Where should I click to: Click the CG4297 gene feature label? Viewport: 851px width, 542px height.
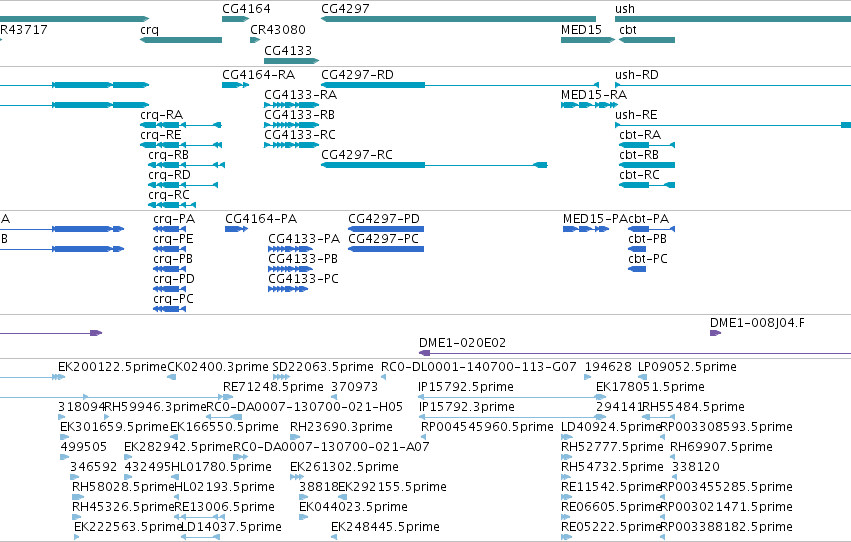pyautogui.click(x=345, y=9)
